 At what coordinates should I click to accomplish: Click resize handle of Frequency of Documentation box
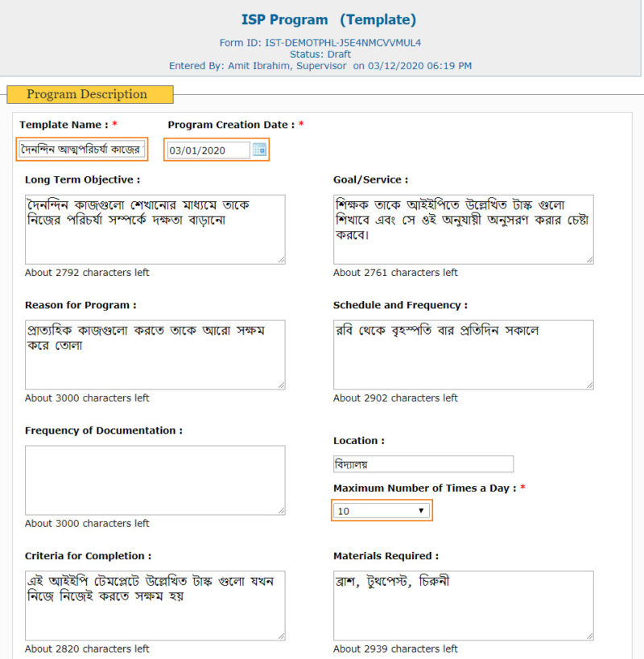pos(281,511)
